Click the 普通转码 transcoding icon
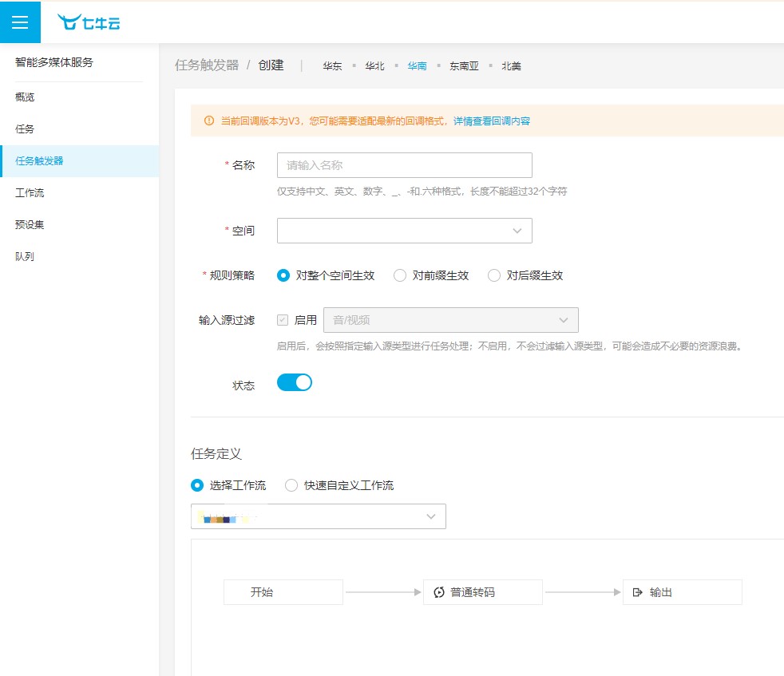This screenshot has width=784, height=676. pyautogui.click(x=439, y=592)
